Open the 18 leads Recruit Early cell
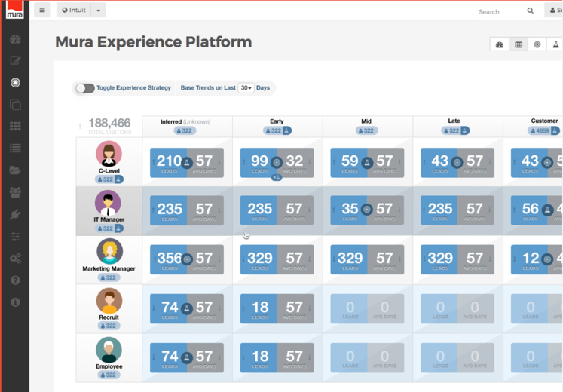 [277, 309]
